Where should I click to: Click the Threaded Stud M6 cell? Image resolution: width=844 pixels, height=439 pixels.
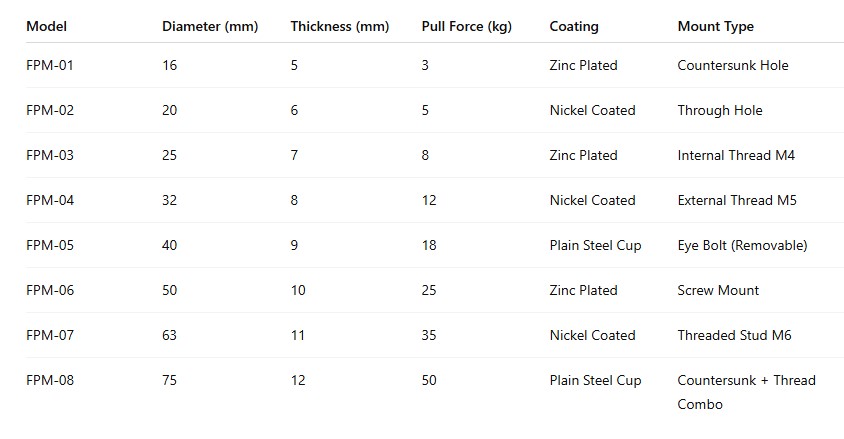(734, 336)
